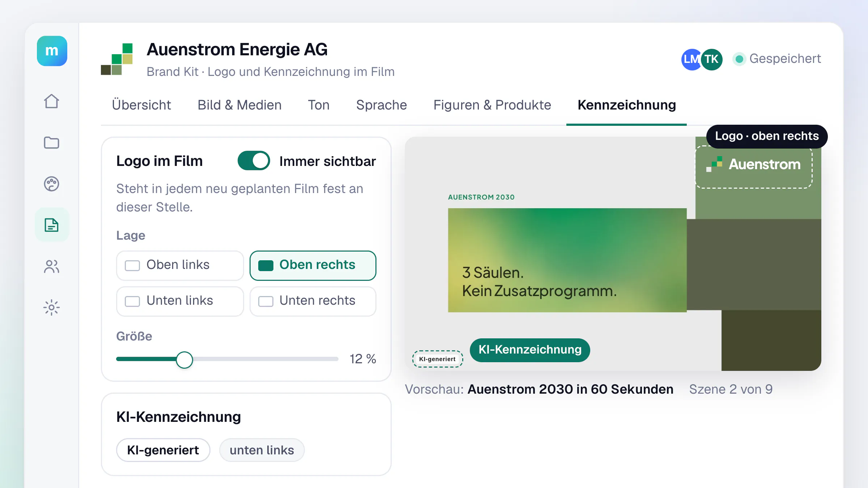Switch to the Figuren & Produkte tab
Image resolution: width=868 pixels, height=488 pixels.
click(492, 105)
